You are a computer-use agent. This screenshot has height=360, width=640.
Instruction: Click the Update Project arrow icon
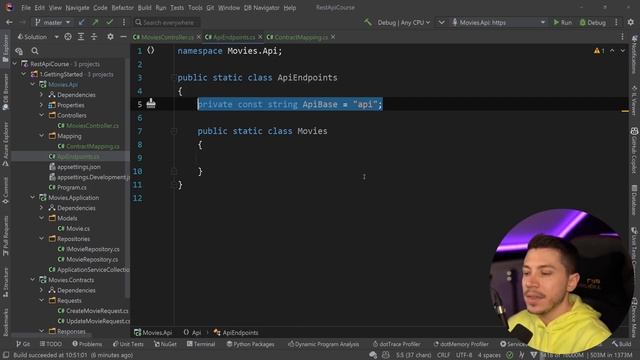tap(82, 22)
